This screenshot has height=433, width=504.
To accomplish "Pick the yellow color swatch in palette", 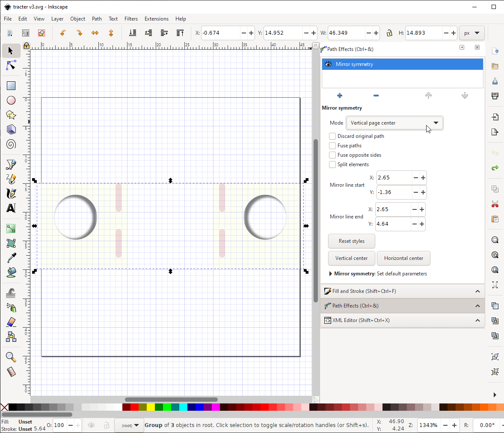I will click(151, 407).
